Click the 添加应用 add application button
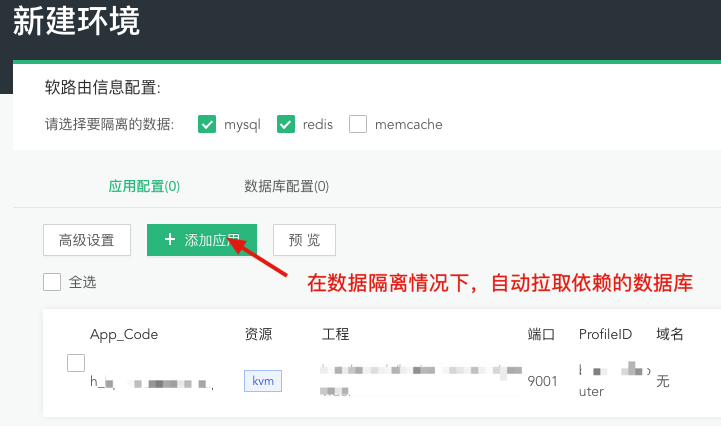The width and height of the screenshot is (721, 426). point(202,240)
